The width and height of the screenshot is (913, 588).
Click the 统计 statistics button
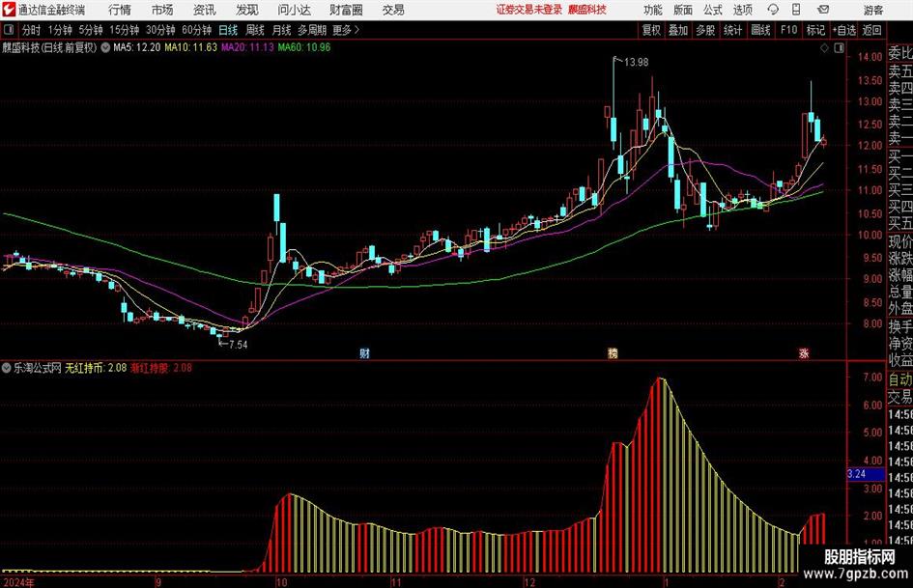click(732, 30)
